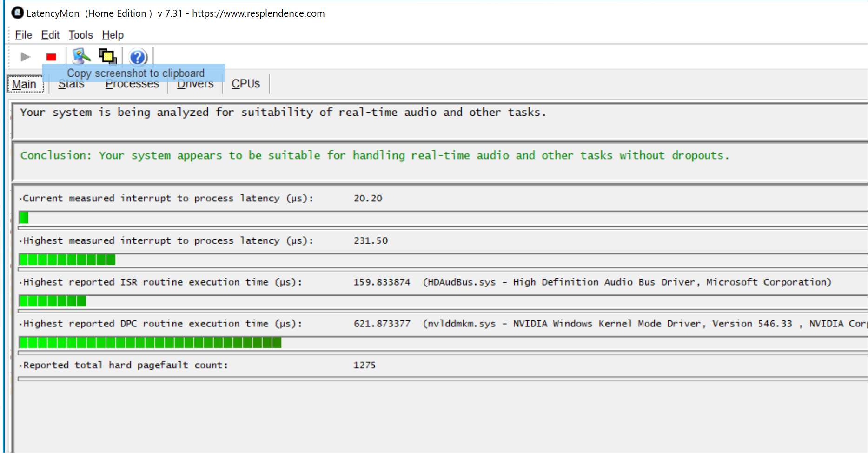This screenshot has width=868, height=453.
Task: Click the LatencyMon window title text
Action: coord(176,13)
